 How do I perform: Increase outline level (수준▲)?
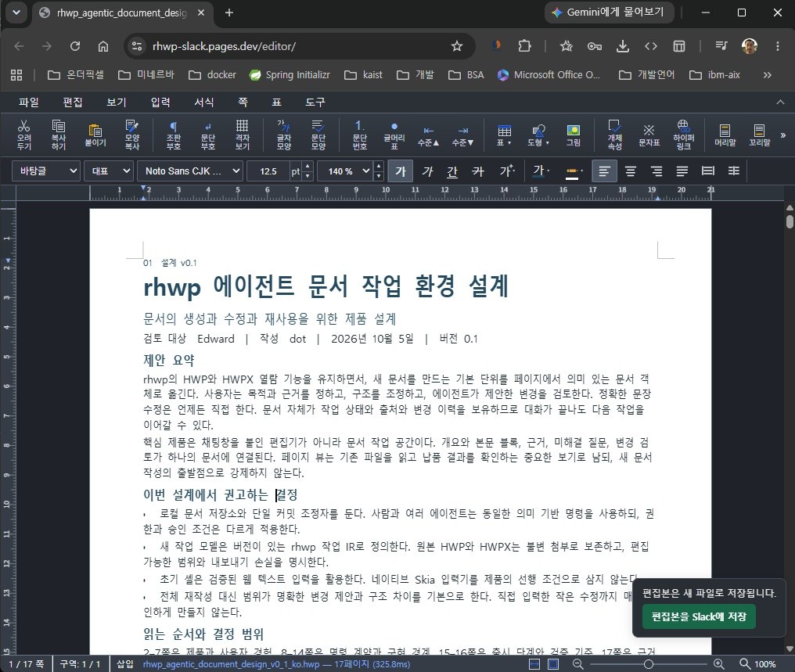(x=429, y=136)
